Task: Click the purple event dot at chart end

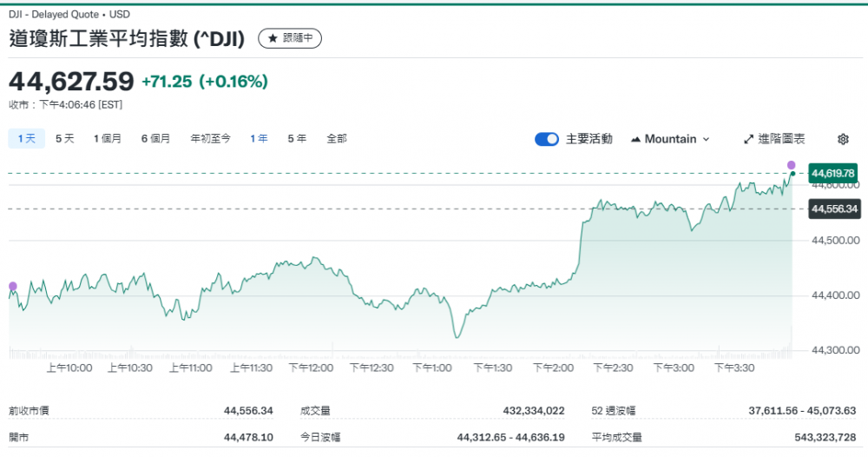Action: [x=791, y=165]
